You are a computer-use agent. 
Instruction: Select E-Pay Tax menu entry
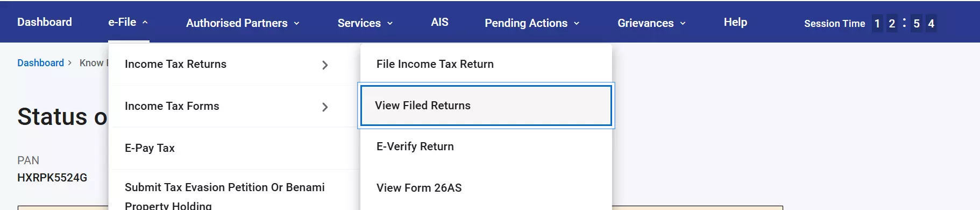coord(233,148)
